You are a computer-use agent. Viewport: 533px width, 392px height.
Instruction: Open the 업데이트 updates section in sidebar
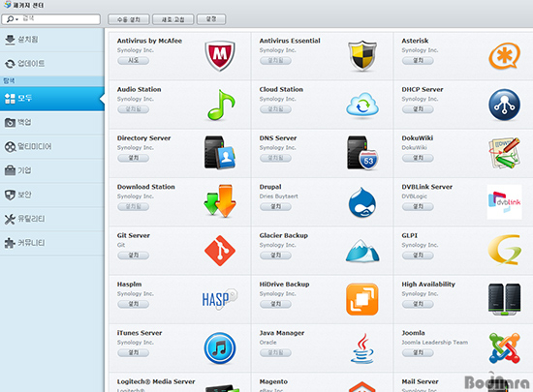pos(52,64)
